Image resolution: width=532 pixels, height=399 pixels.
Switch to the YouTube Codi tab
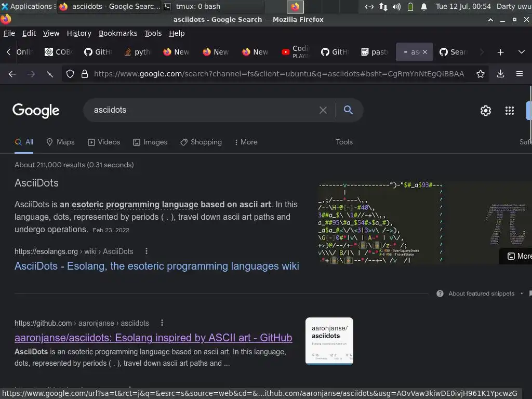[295, 52]
